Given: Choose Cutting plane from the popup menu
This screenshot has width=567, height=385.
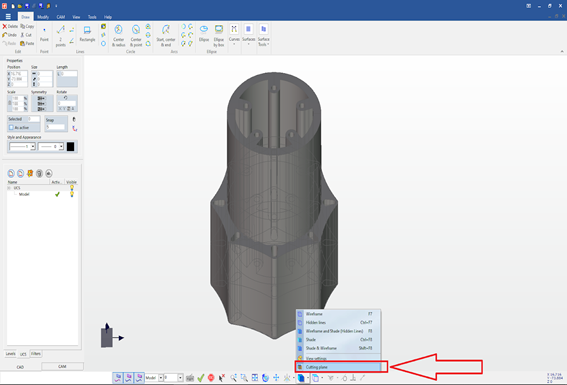Looking at the screenshot, I should click(338, 367).
